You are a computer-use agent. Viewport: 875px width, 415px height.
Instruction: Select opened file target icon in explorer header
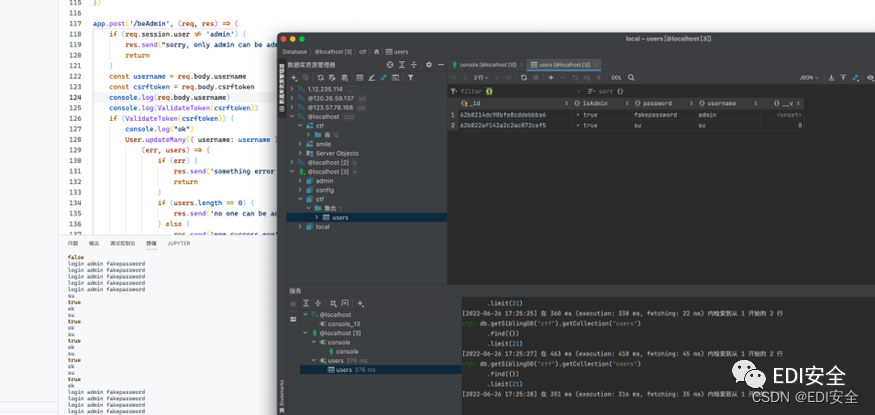pos(390,65)
